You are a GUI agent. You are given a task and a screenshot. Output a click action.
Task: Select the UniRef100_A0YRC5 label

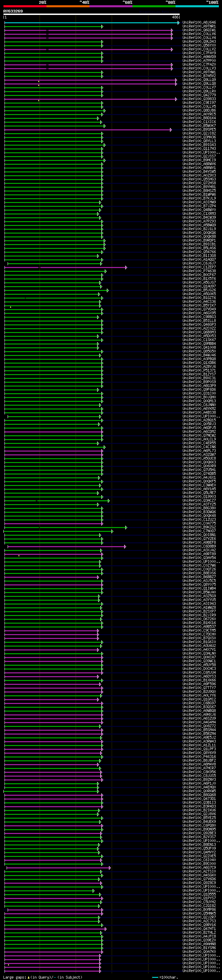point(199,114)
